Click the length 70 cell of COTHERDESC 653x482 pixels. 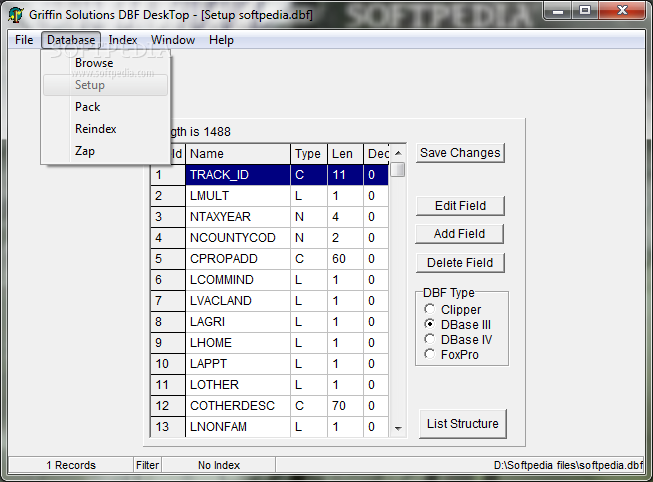tap(345, 406)
